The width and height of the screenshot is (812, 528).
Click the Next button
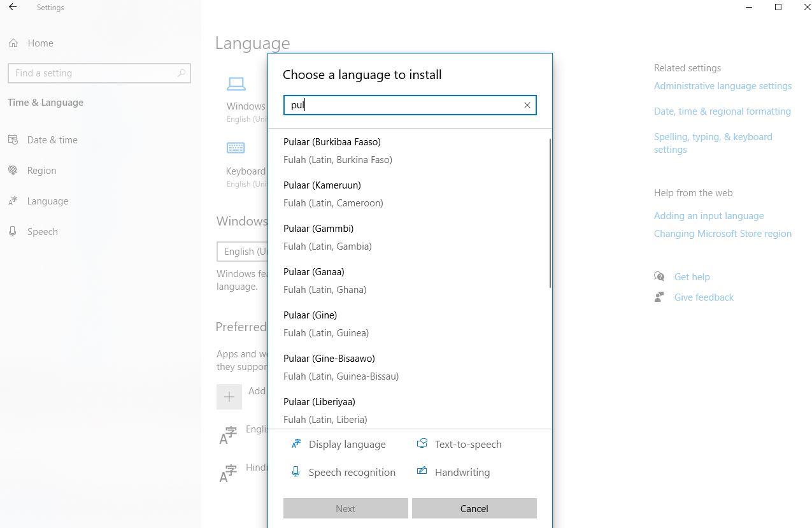point(345,508)
